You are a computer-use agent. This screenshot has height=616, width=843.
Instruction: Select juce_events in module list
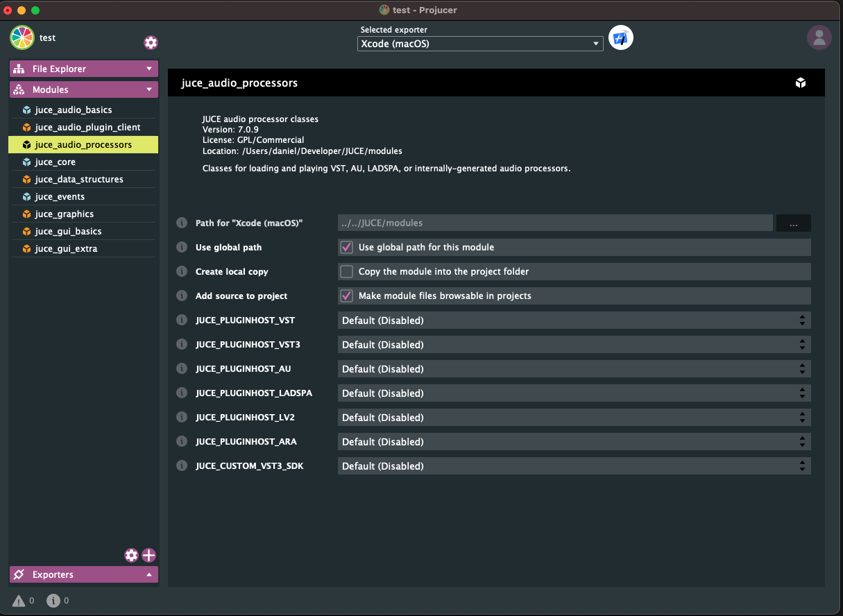pos(83,196)
